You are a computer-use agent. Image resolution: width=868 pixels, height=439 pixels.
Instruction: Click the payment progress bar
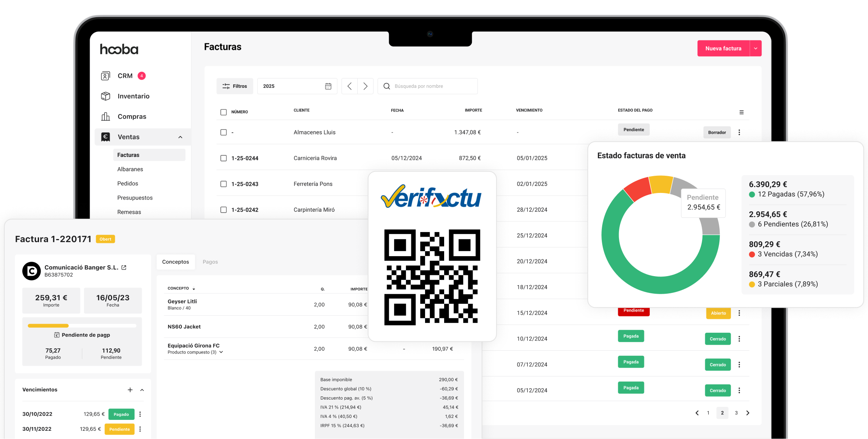(82, 325)
